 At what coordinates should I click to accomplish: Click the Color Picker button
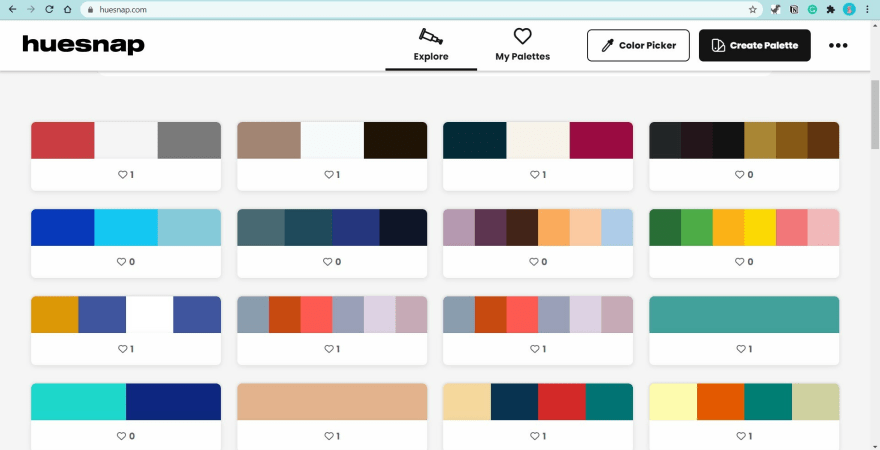tap(638, 45)
